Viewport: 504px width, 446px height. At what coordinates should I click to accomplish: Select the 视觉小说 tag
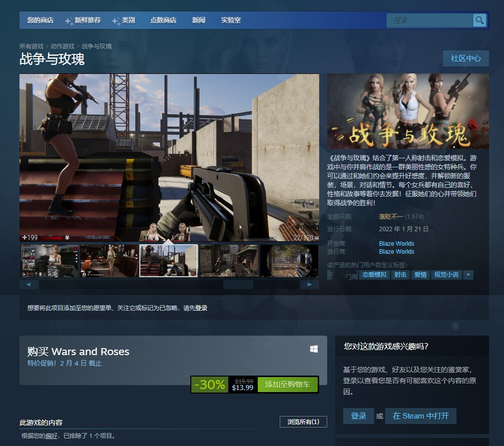tap(446, 275)
